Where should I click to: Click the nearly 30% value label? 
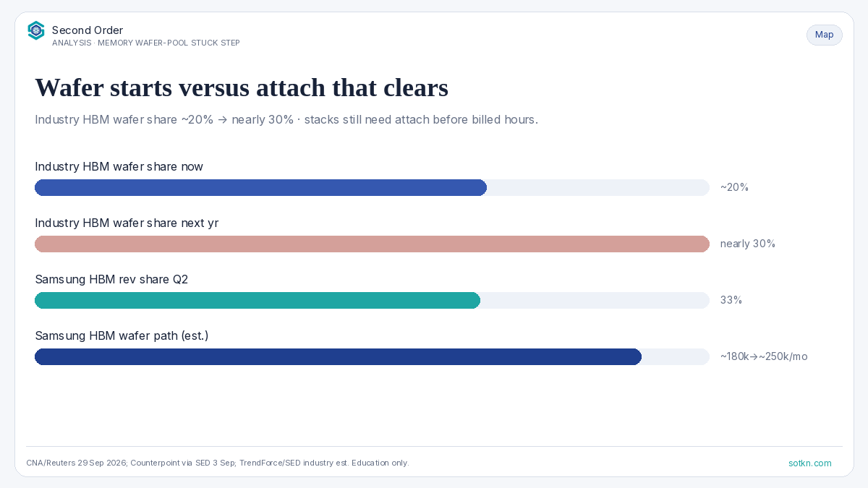748,244
